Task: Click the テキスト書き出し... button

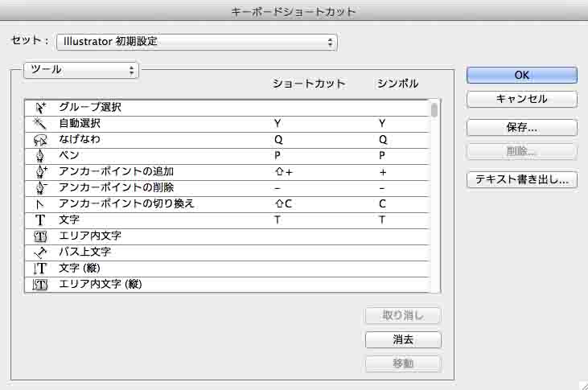Action: tap(521, 180)
